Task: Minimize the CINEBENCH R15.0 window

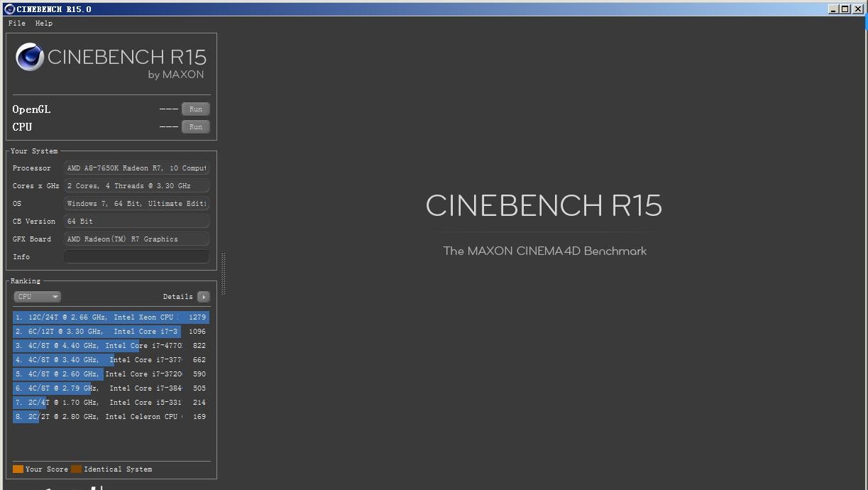Action: tap(833, 9)
